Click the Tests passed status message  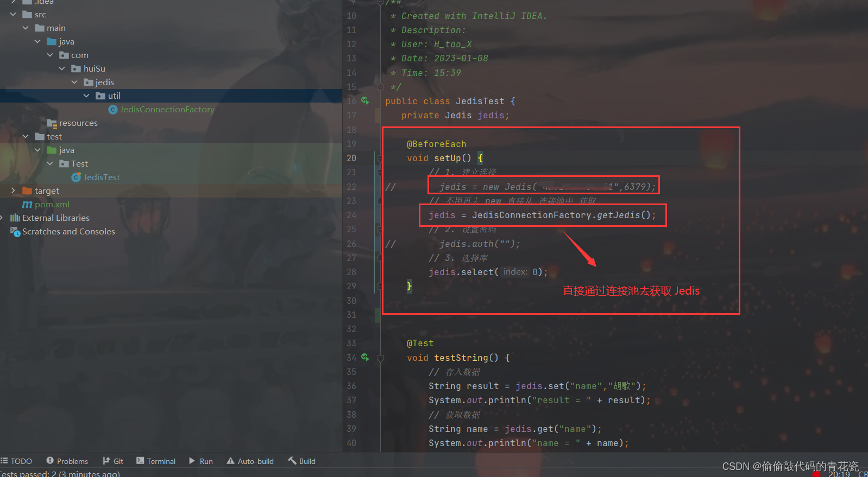coord(60,474)
